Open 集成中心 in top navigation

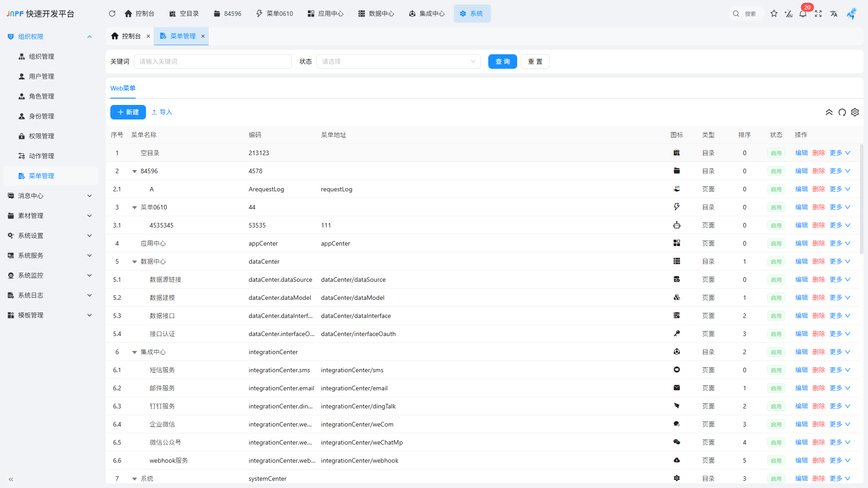pyautogui.click(x=427, y=14)
